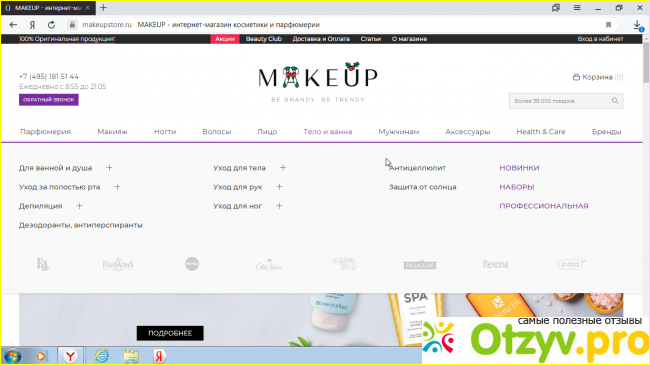Viewport: 650px width, 365px height.
Task: Select the Old Spice brand logo
Action: [269, 265]
